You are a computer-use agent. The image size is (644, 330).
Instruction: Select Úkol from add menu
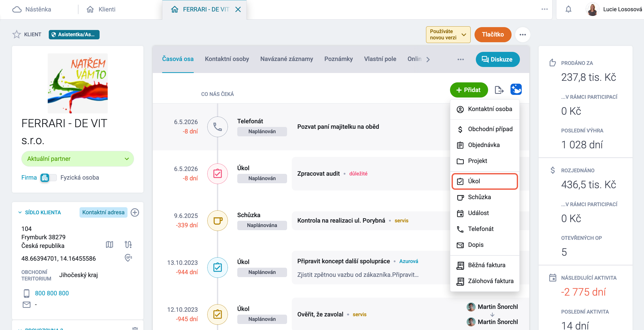tap(485, 181)
